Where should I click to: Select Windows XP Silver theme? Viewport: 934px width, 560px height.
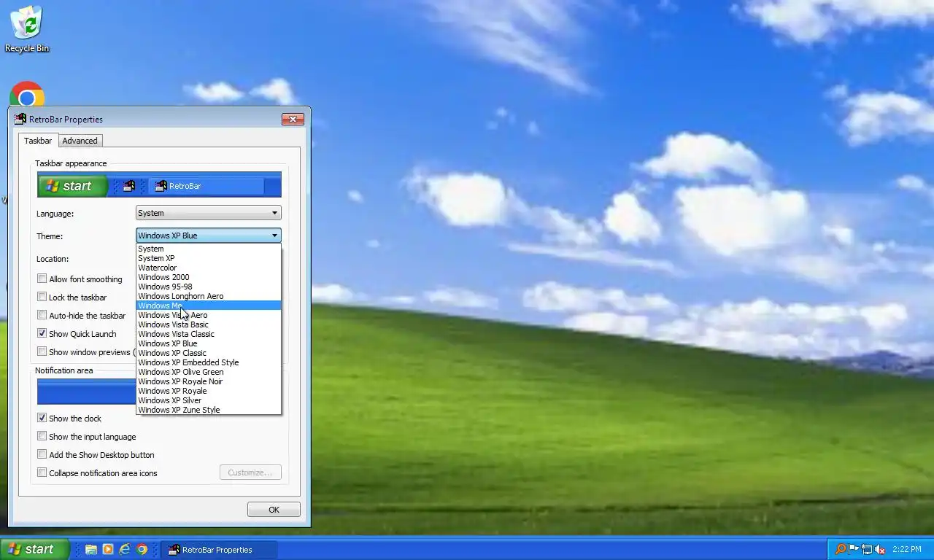click(209, 400)
